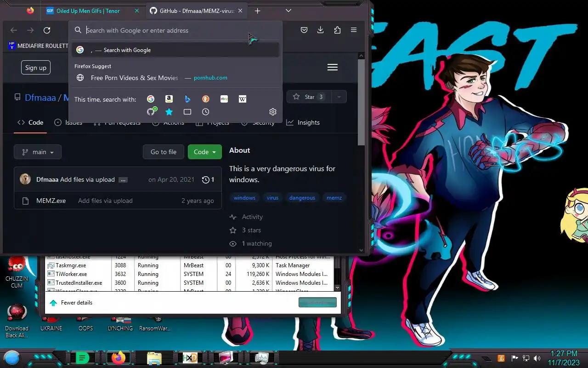Click the Sign up button

click(x=36, y=68)
